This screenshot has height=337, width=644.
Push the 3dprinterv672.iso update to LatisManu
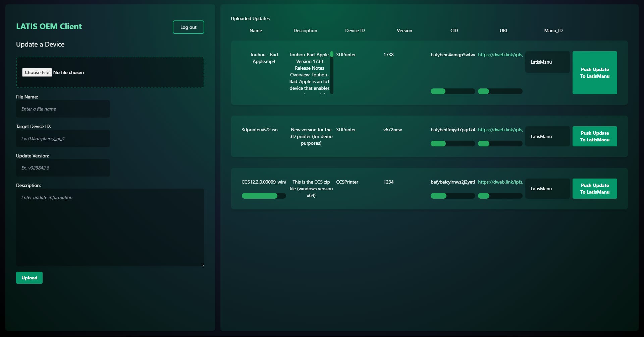594,136
